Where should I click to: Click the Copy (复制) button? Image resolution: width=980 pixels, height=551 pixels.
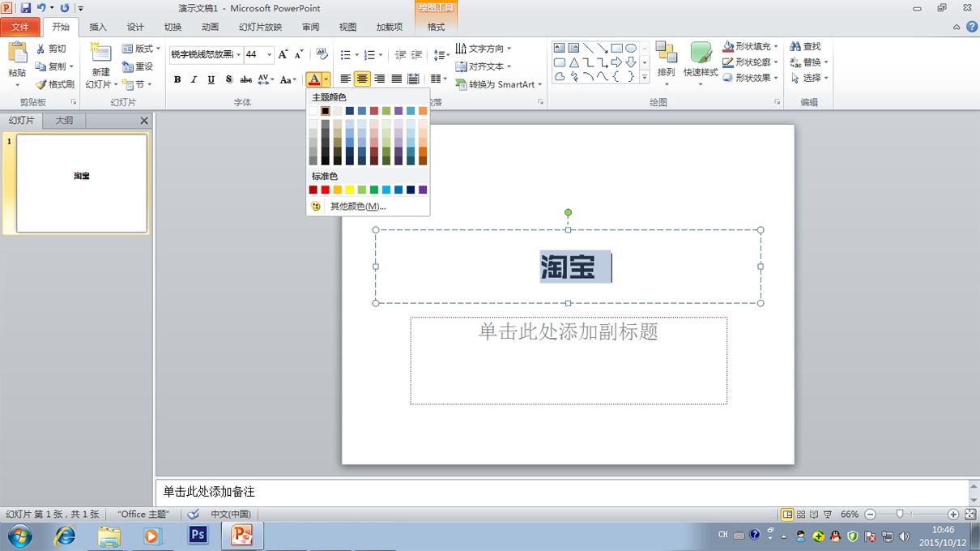click(x=55, y=66)
